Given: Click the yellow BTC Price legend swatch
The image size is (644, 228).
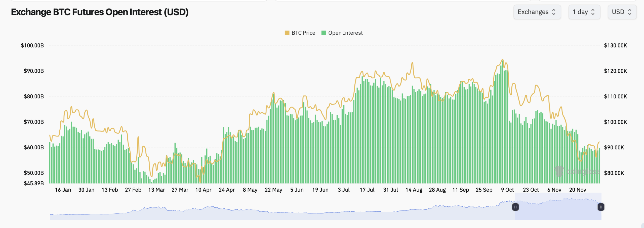Looking at the screenshot, I should [x=287, y=33].
